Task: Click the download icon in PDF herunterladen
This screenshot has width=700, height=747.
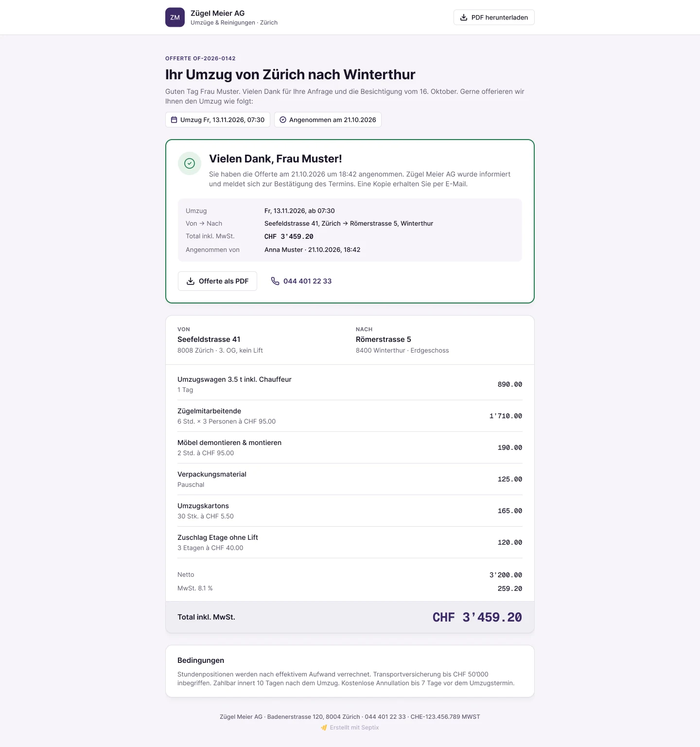Action: pyautogui.click(x=464, y=18)
